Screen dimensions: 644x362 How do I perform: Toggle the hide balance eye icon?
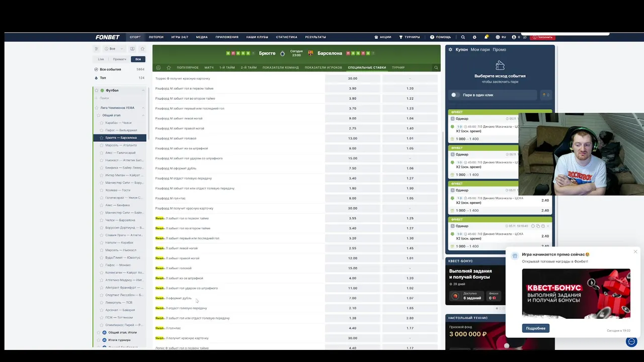point(525,37)
